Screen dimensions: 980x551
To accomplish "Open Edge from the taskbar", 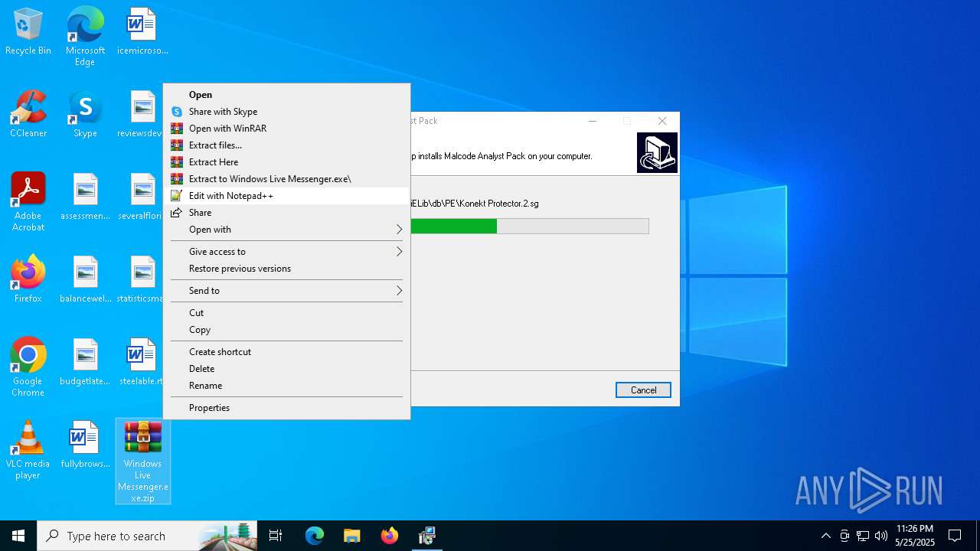I will click(x=315, y=536).
